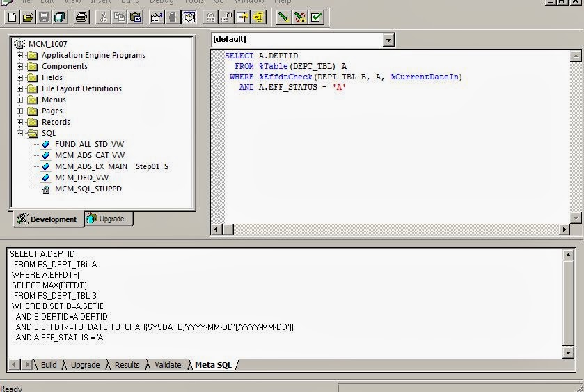Select the Application Engine Programs tree item
The image size is (584, 392).
(x=93, y=55)
